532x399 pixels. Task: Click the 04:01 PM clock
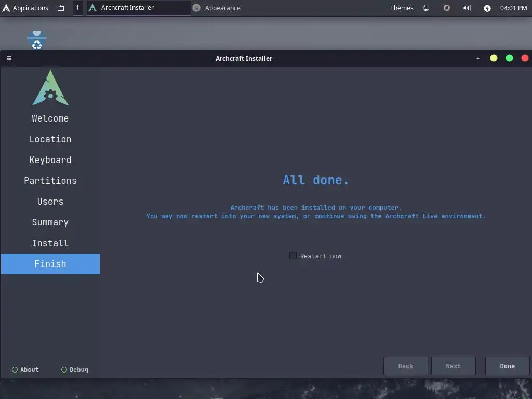click(x=513, y=8)
